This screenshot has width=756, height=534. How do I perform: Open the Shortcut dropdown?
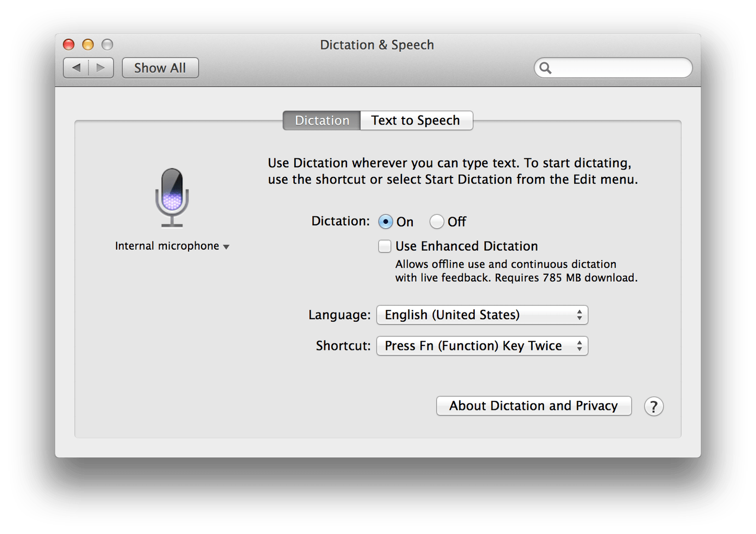(x=482, y=346)
